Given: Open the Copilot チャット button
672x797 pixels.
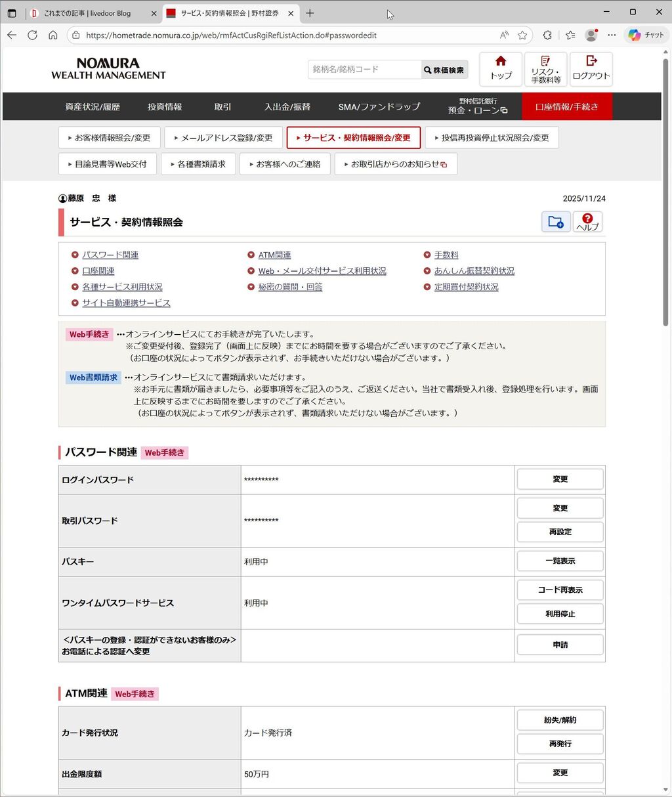Looking at the screenshot, I should [x=646, y=35].
